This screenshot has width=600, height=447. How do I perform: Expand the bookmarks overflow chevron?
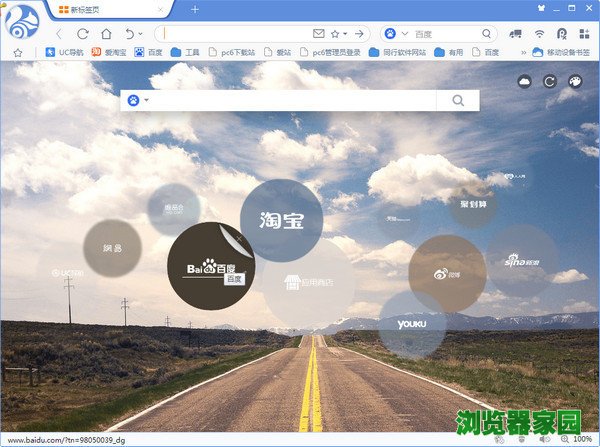tap(523, 52)
